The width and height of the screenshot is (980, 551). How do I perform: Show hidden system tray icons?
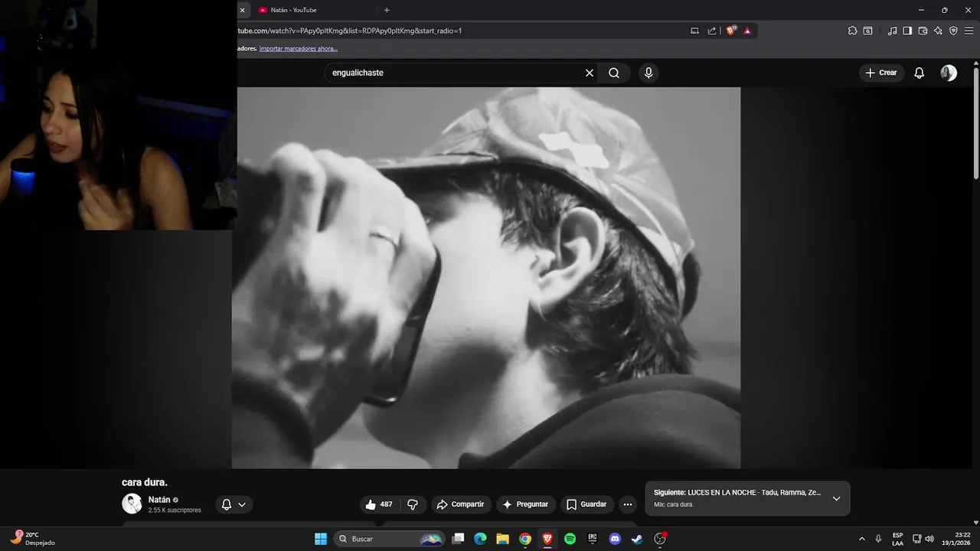[x=862, y=539]
